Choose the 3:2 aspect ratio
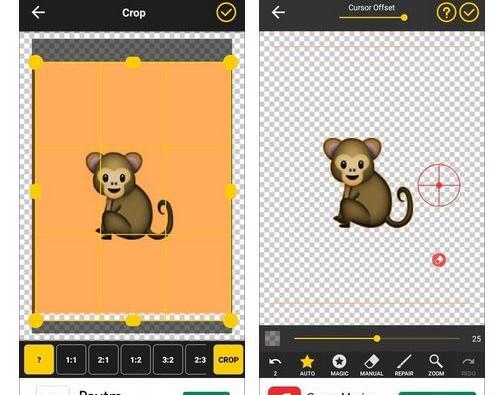The image size is (503, 395). [x=168, y=360]
